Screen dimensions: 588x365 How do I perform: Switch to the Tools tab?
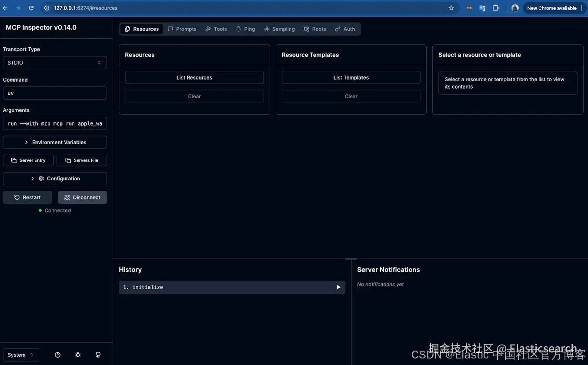pyautogui.click(x=216, y=29)
